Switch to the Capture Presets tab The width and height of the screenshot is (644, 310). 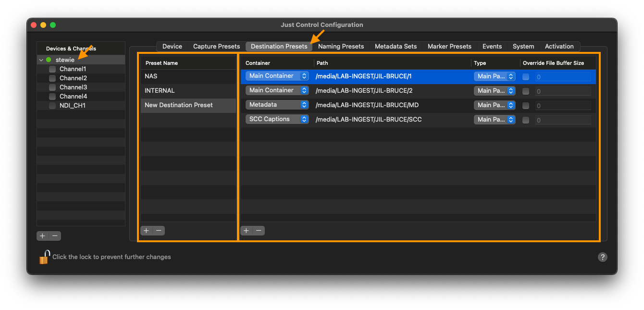216,47
